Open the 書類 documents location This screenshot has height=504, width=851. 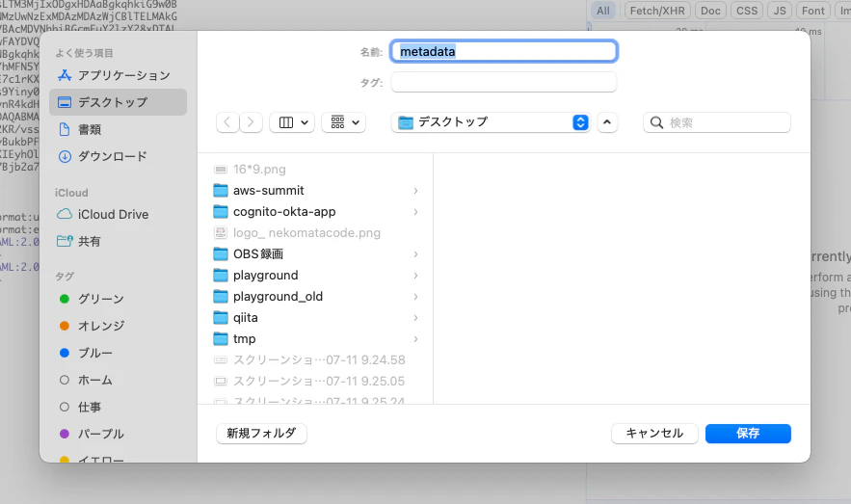tap(118, 129)
